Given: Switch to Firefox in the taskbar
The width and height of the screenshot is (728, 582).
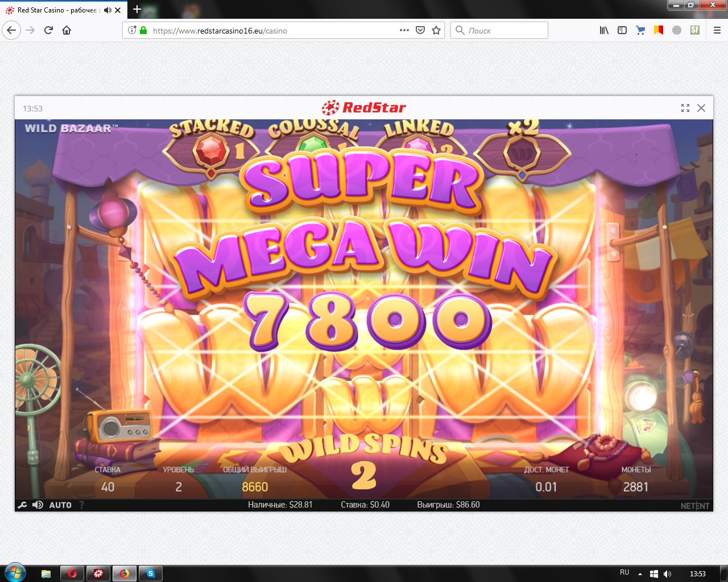Looking at the screenshot, I should point(125,573).
